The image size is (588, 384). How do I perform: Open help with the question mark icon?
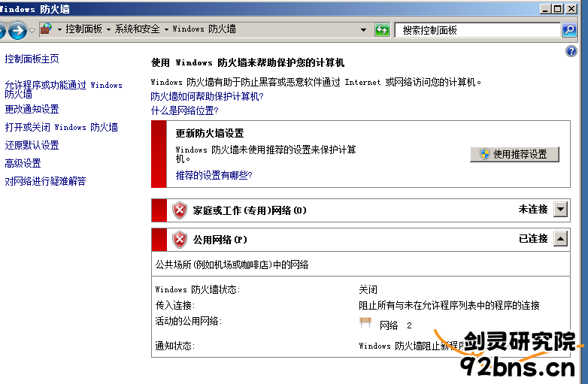(x=571, y=51)
